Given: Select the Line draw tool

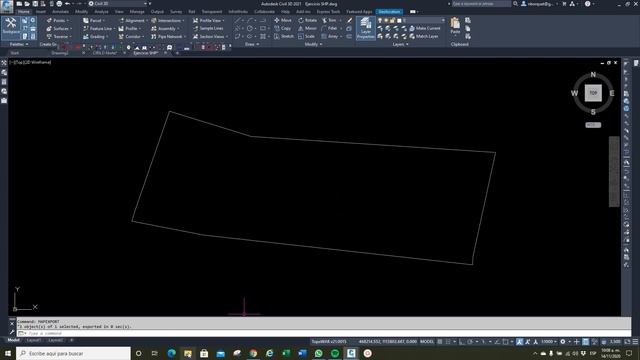Looking at the screenshot, I should [x=238, y=20].
